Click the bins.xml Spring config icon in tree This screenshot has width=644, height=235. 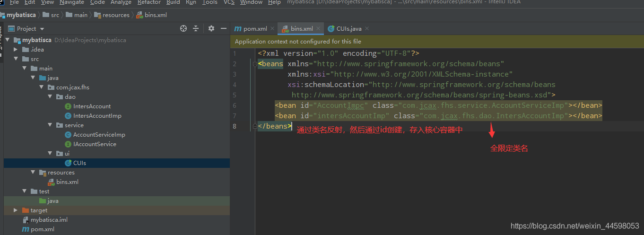click(x=51, y=182)
